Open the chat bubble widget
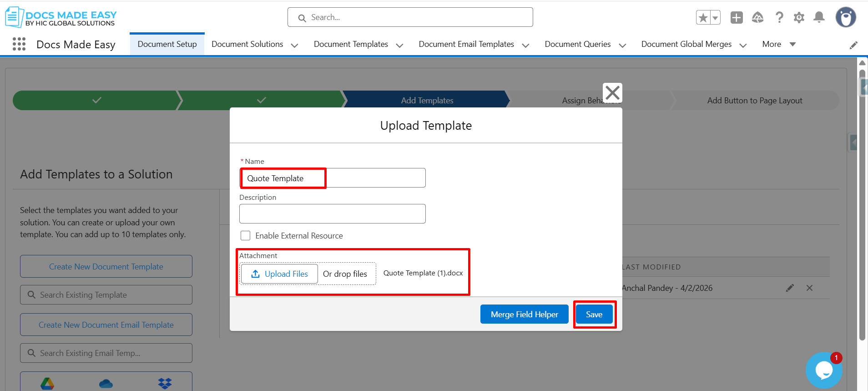The image size is (868, 391). point(823,370)
